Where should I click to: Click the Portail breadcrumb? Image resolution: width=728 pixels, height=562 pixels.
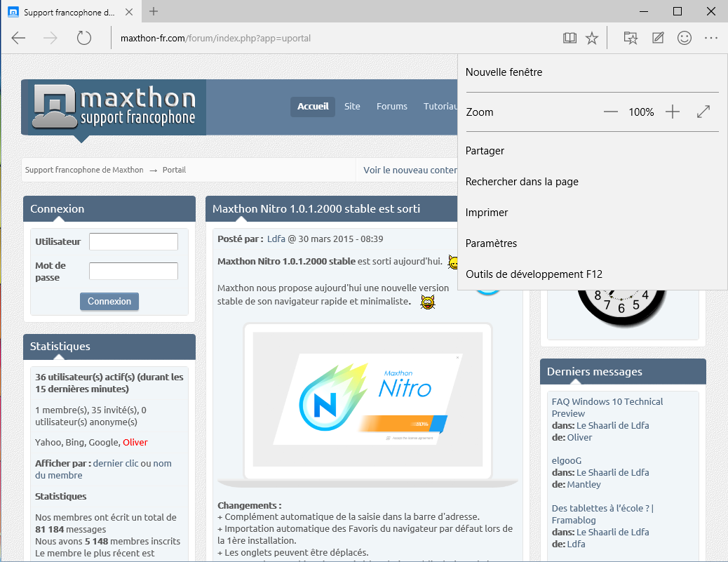[x=174, y=170]
